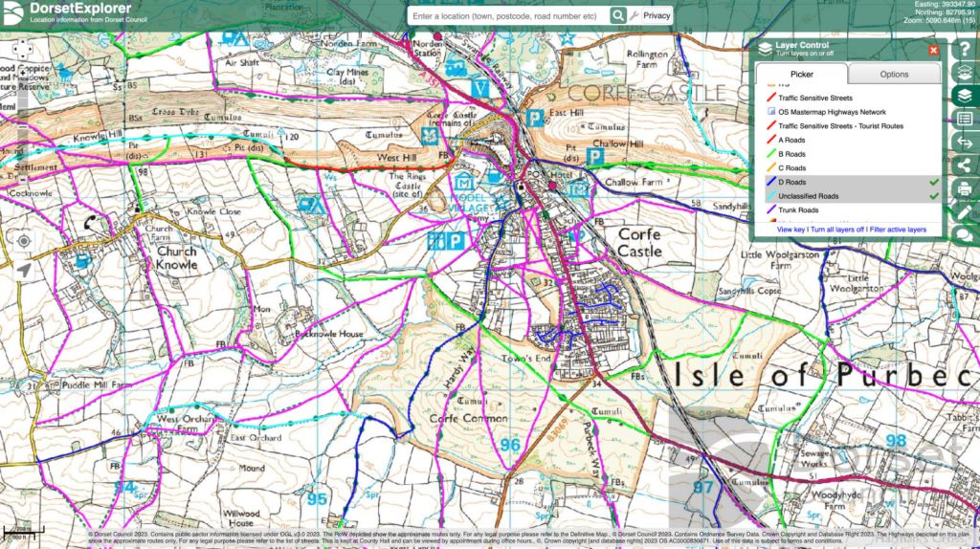Toggle the Trunk Roads layer on
980x549 pixels.
click(x=798, y=210)
